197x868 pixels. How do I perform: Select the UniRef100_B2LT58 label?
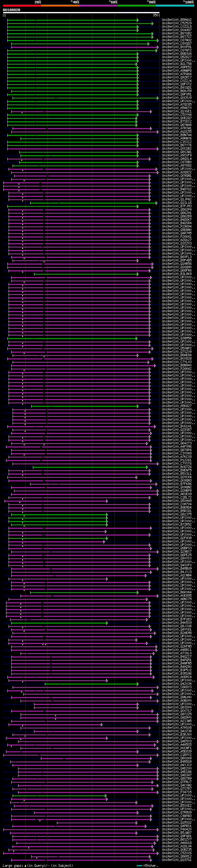[177, 64]
